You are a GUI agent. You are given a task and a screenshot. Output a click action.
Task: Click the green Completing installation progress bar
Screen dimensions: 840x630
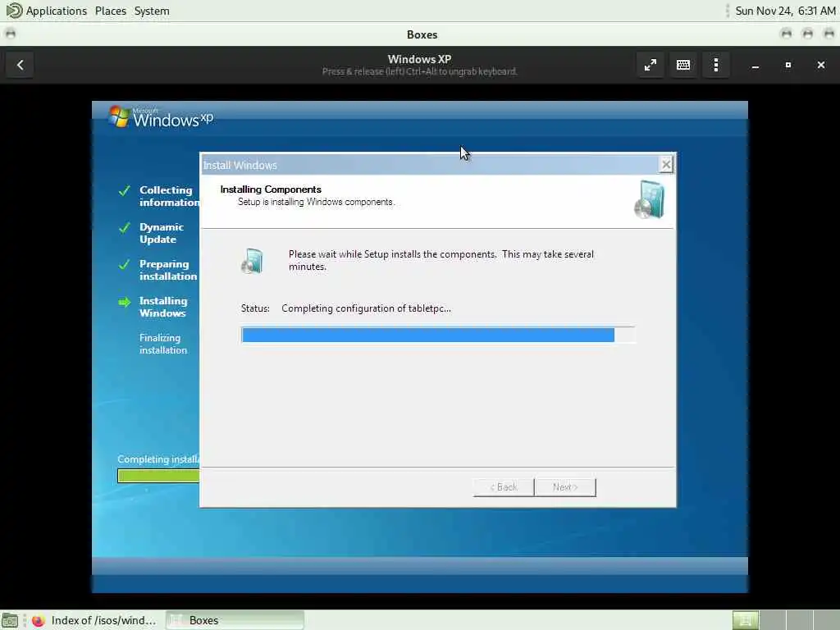(158, 476)
